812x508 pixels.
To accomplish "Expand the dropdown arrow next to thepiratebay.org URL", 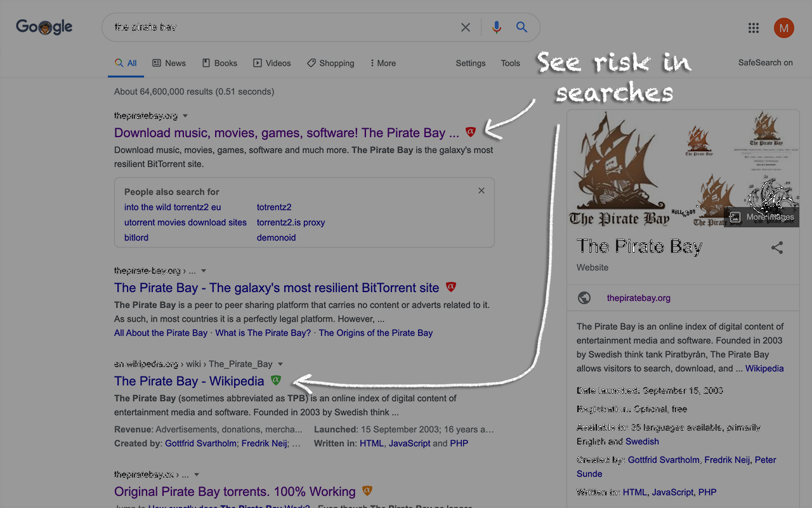I will pos(185,116).
